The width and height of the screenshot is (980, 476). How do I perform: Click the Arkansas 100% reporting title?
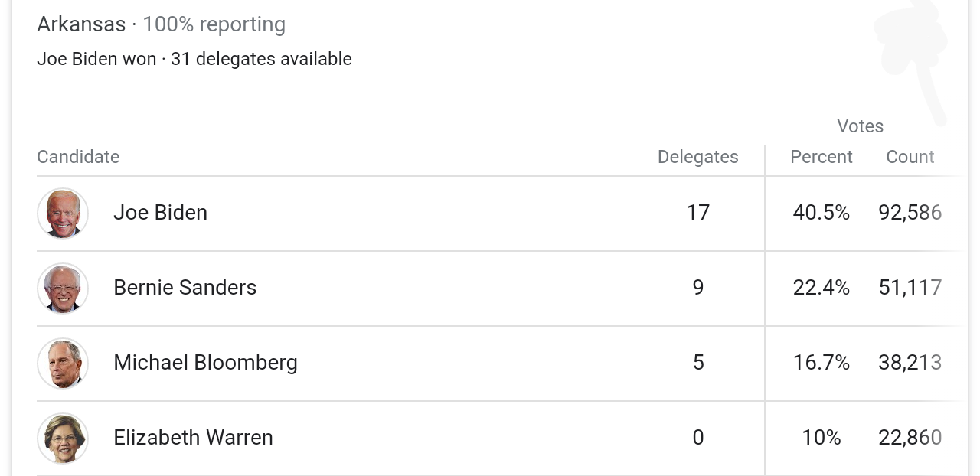click(x=161, y=24)
